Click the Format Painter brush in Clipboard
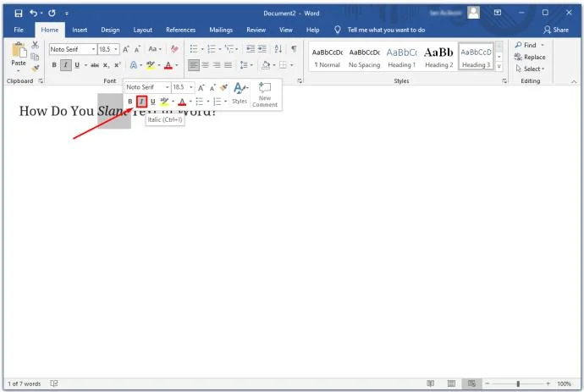Screen dimensions: 584x392 tap(36, 69)
